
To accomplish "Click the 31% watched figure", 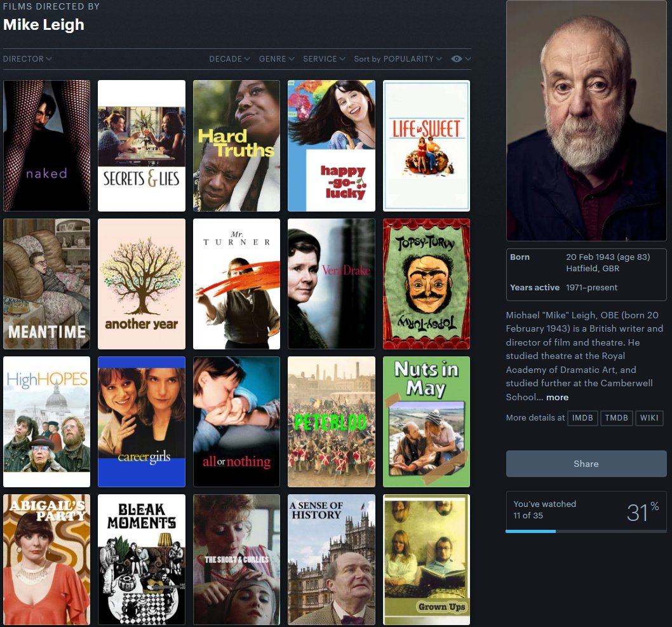I will 642,512.
